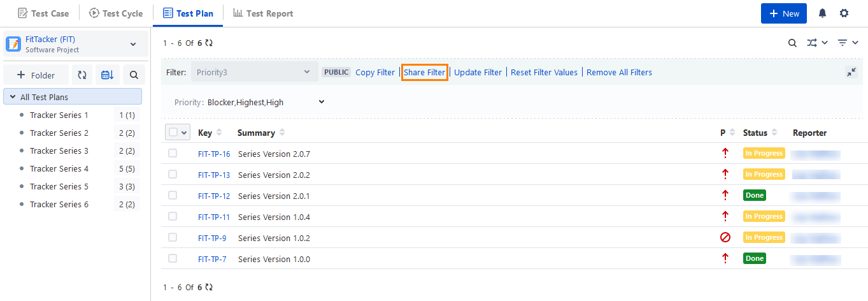868x301 pixels.
Task: Click the New button
Action: (784, 13)
